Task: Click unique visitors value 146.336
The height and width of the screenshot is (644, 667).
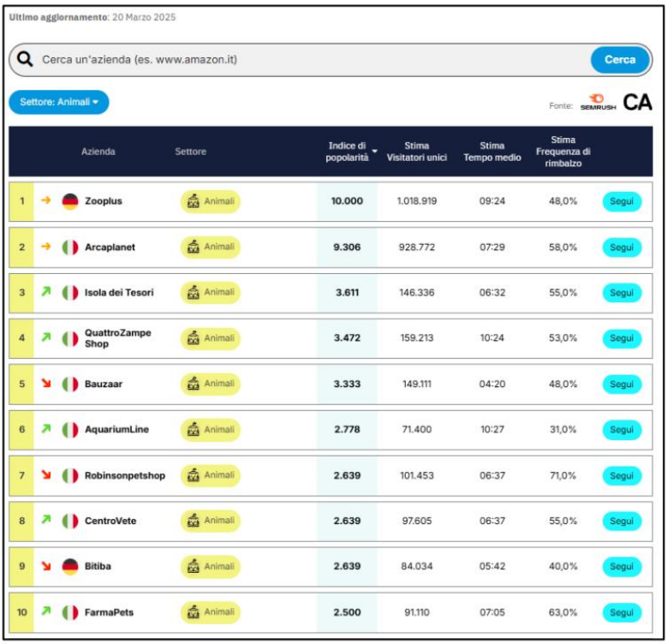Action: (x=417, y=293)
